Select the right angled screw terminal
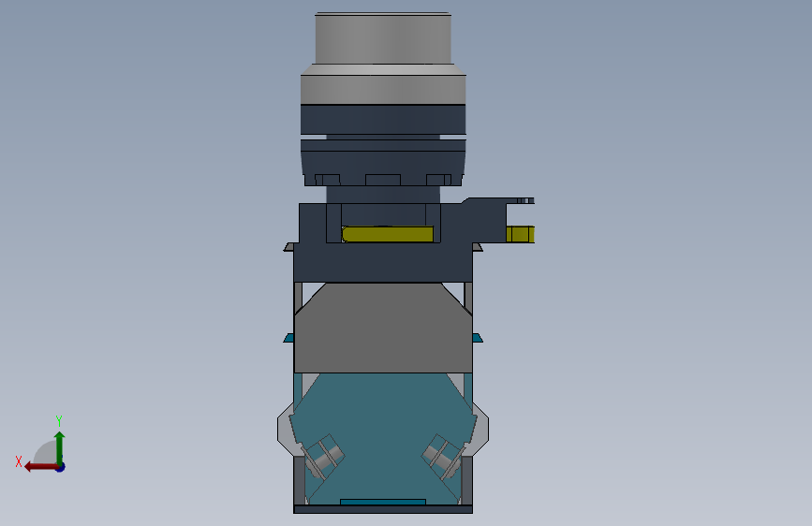Viewport: 812px width, 526px height. 443,457
